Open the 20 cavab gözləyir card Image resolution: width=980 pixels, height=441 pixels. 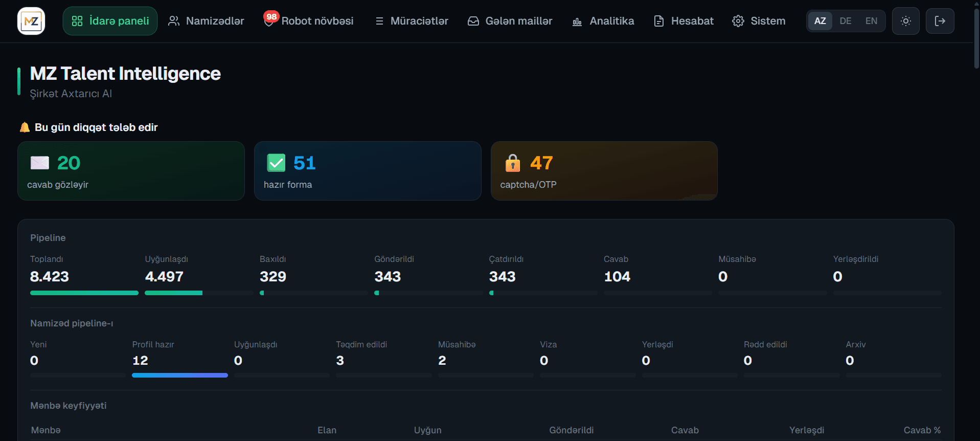pyautogui.click(x=131, y=171)
